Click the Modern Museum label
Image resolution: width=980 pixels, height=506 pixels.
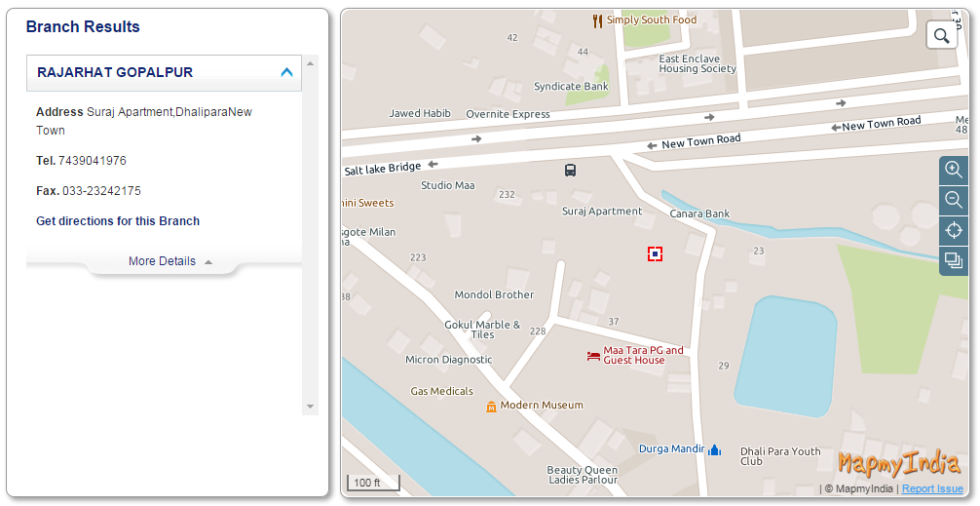pos(542,405)
